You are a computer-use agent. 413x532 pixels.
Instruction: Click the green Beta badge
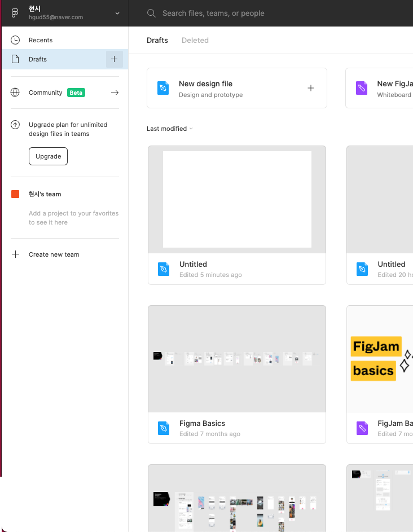(76, 93)
